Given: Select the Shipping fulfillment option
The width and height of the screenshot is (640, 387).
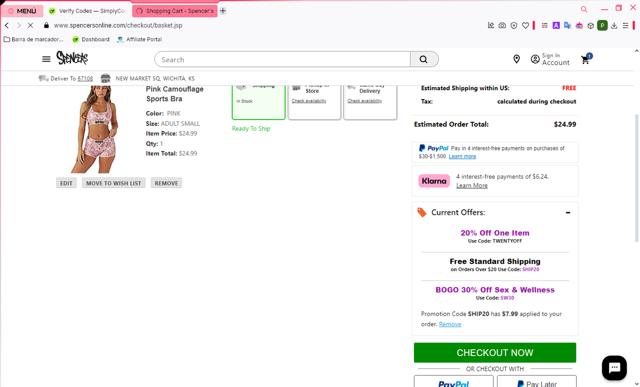Looking at the screenshot, I should tap(259, 101).
